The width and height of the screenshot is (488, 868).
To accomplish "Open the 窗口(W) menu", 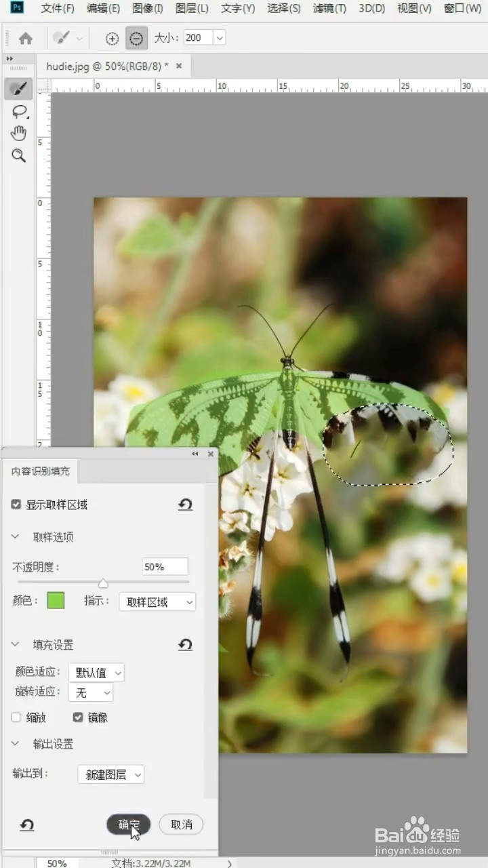I will [x=464, y=8].
